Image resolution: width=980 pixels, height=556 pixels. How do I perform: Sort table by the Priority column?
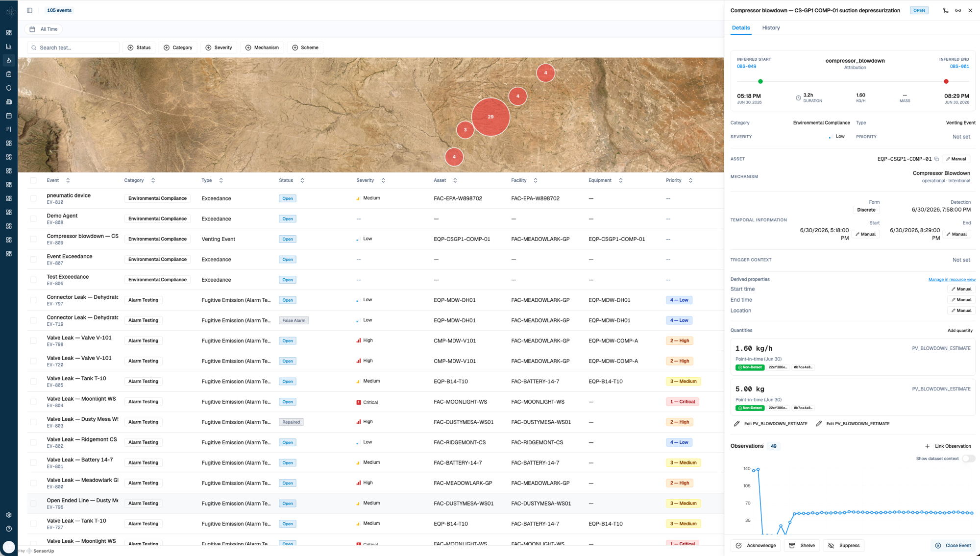(679, 180)
